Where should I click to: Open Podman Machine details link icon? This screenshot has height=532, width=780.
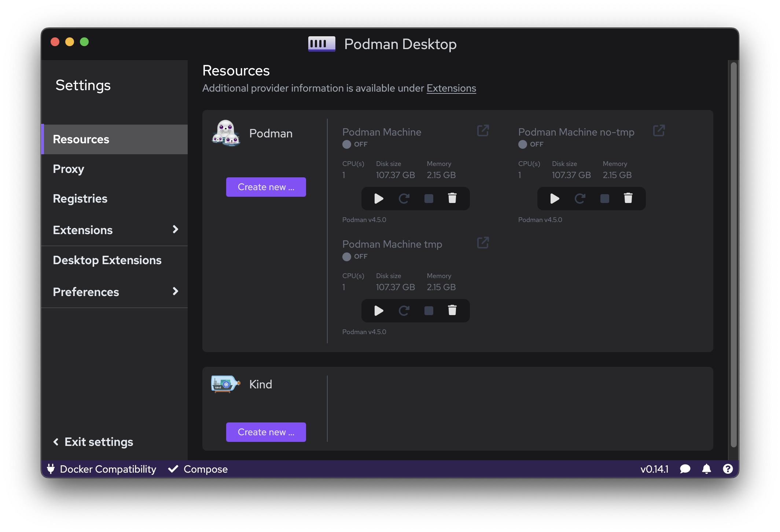483,130
